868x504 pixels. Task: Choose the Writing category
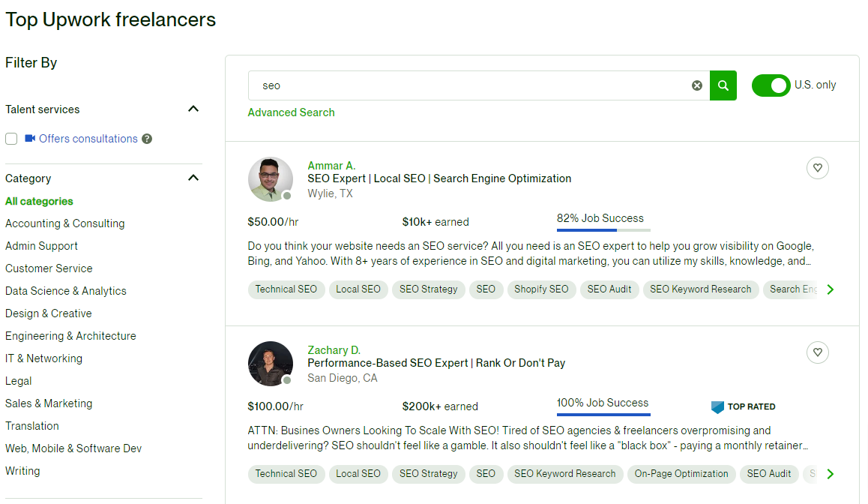[x=22, y=471]
